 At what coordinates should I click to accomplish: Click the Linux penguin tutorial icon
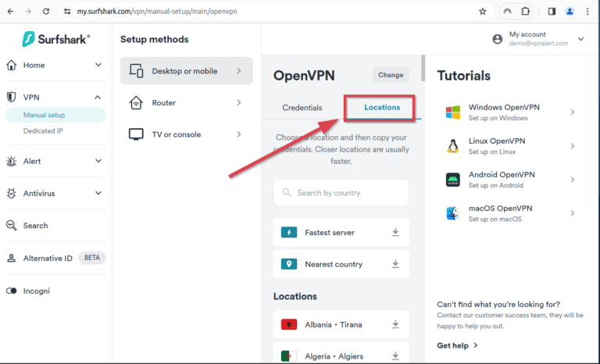coord(453,146)
